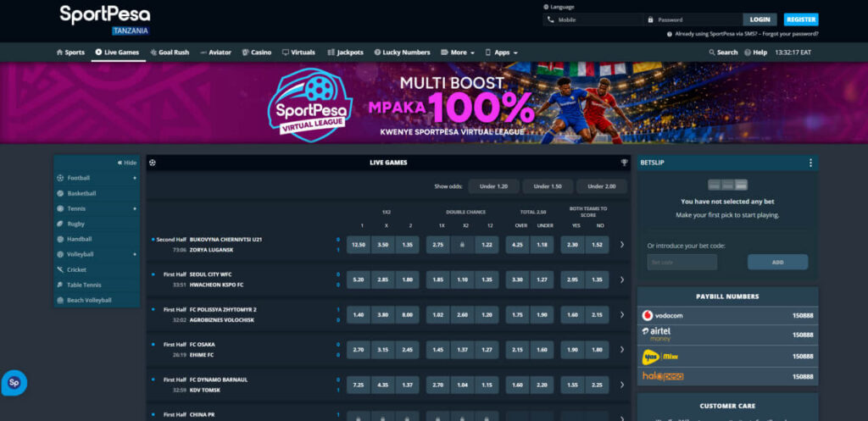Image resolution: width=868 pixels, height=421 pixels.
Task: Click the HaloPesa paybill row
Action: 727,376
